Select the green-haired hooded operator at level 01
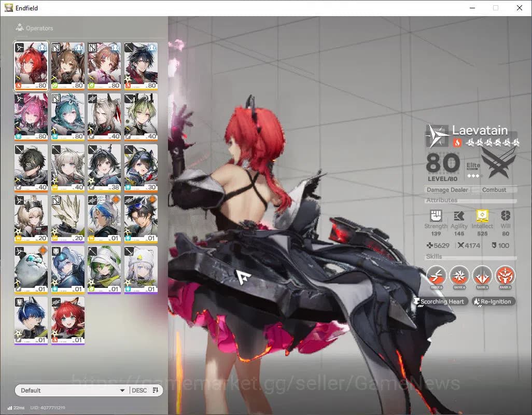532x415 pixels. click(104, 269)
